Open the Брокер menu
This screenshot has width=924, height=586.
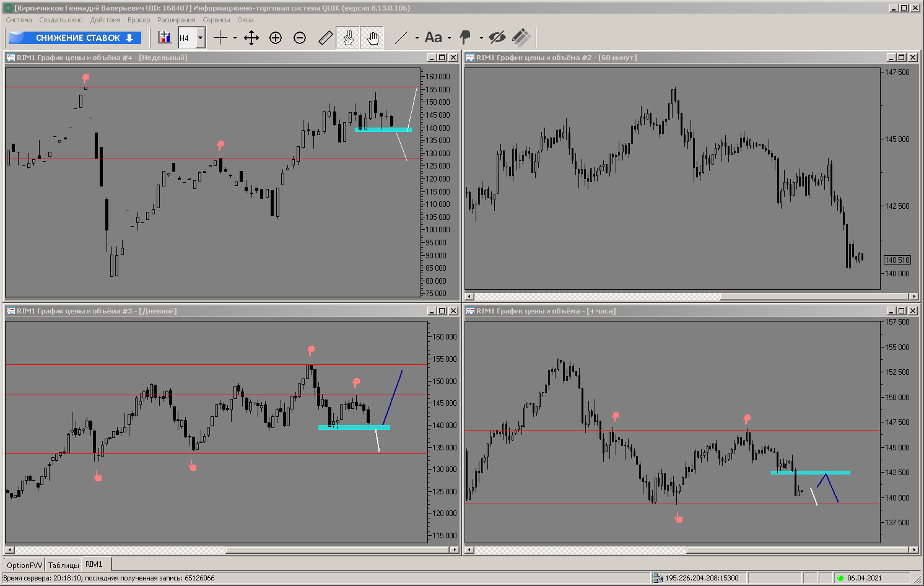[139, 20]
